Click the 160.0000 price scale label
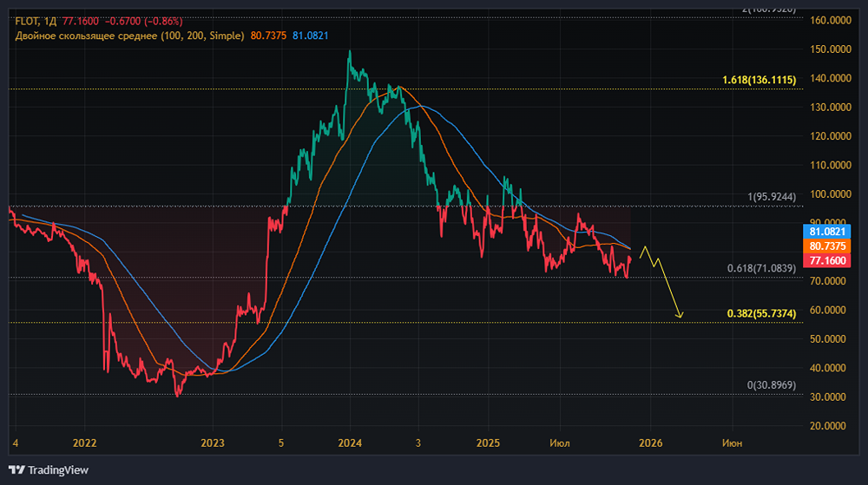The image size is (868, 485). (x=831, y=21)
